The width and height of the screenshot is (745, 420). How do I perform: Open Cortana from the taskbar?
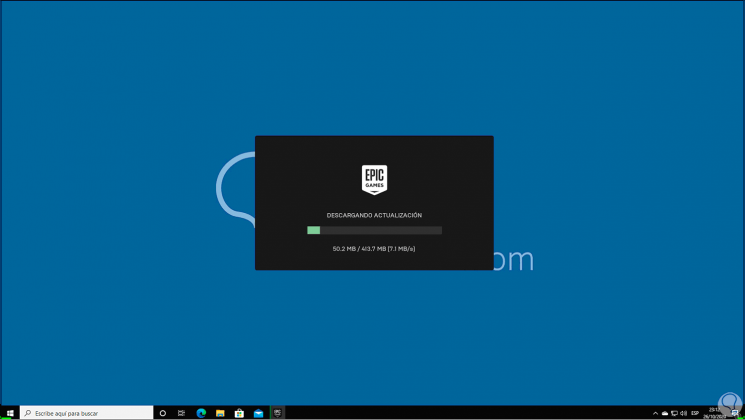click(162, 413)
